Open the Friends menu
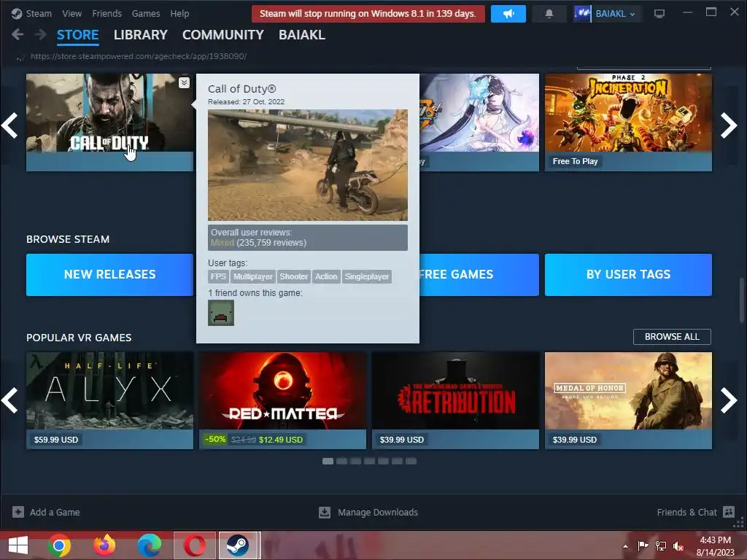747x560 pixels. pos(107,14)
